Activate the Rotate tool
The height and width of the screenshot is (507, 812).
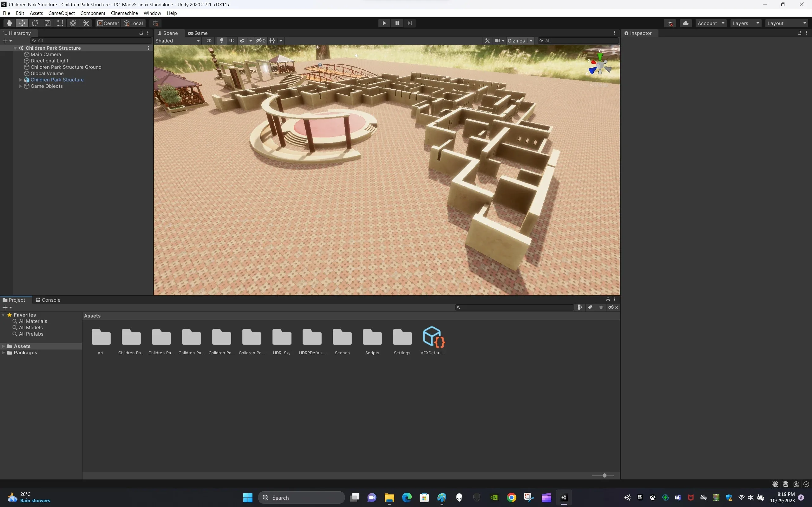(x=35, y=23)
